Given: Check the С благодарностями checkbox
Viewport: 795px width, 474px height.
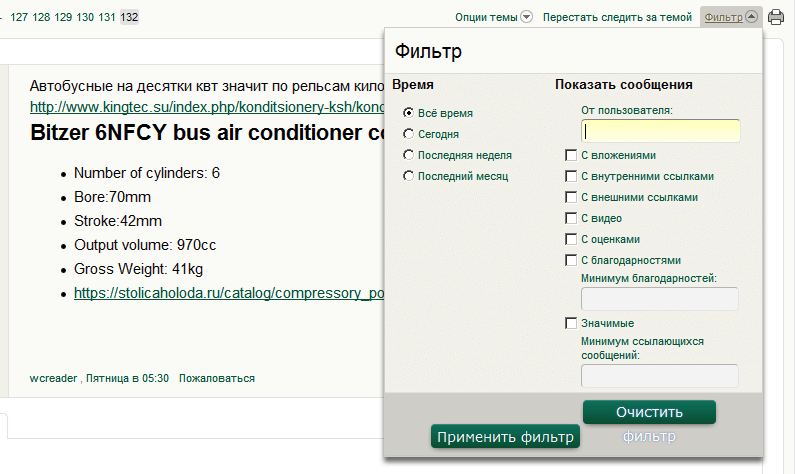Looking at the screenshot, I should 571,260.
